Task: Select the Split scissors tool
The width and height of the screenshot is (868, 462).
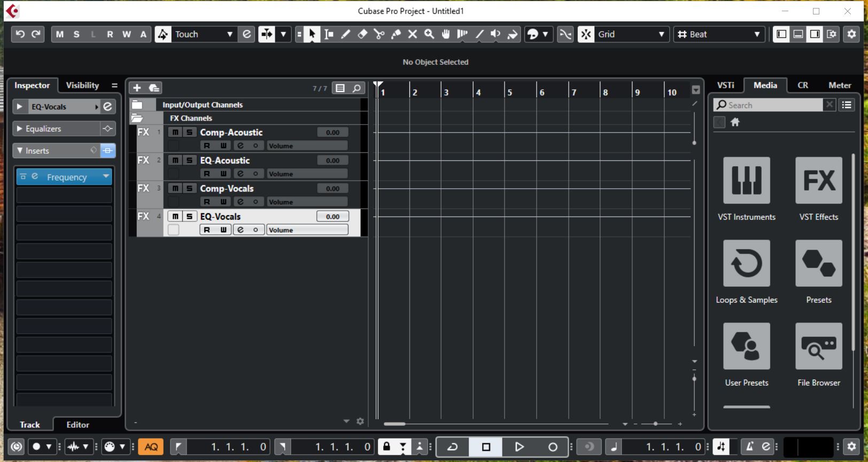Action: [379, 34]
